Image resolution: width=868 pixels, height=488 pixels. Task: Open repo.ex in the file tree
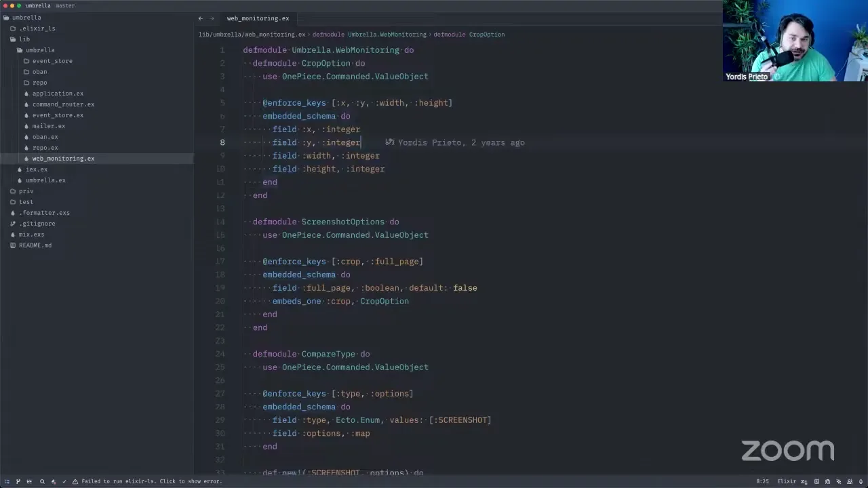pyautogui.click(x=45, y=148)
